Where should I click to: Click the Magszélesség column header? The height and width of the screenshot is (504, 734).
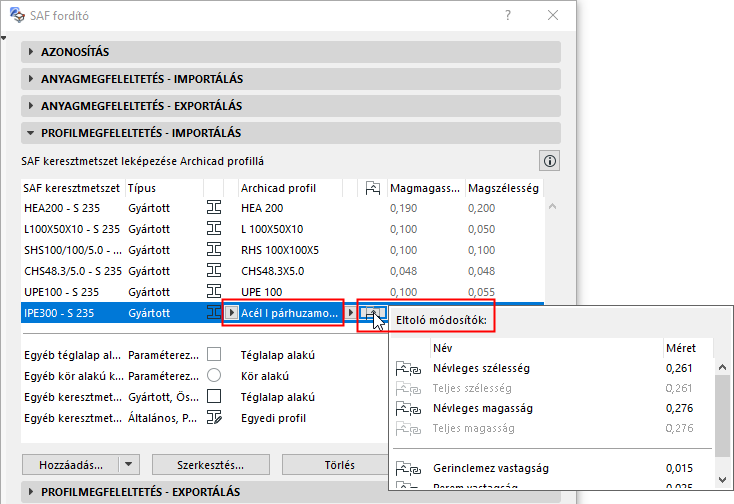pyautogui.click(x=504, y=188)
